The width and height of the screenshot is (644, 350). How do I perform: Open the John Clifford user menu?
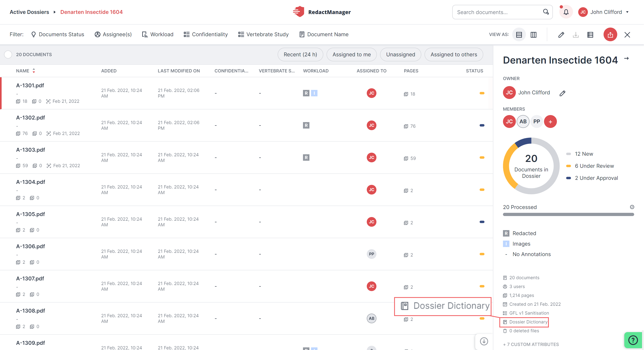click(604, 12)
